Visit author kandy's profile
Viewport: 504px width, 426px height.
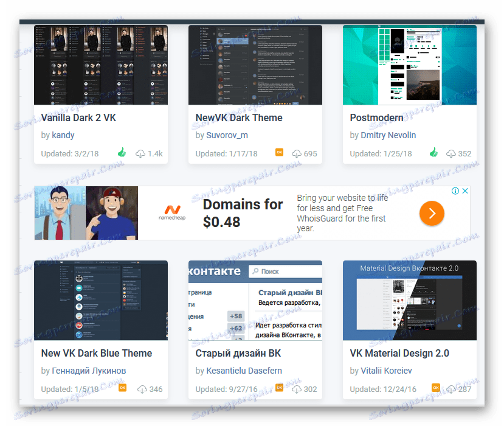pos(63,135)
